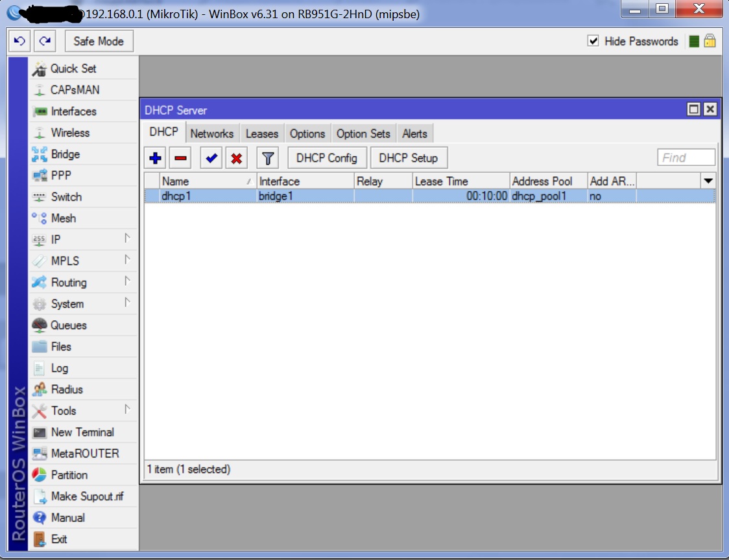Screen dimensions: 729x560
Task: Click the Find search field
Action: [x=686, y=157]
